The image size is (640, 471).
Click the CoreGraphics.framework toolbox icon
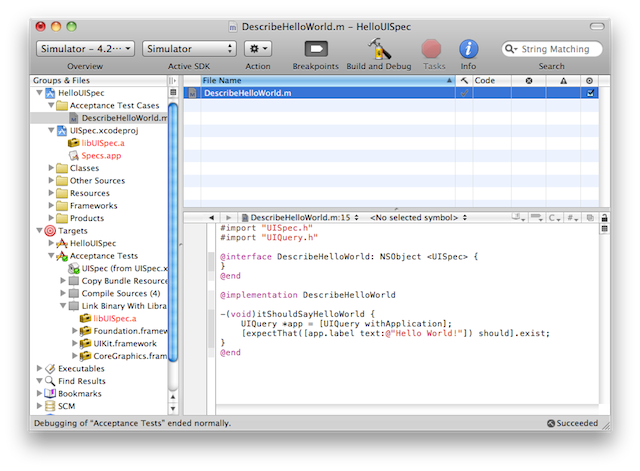[85, 356]
